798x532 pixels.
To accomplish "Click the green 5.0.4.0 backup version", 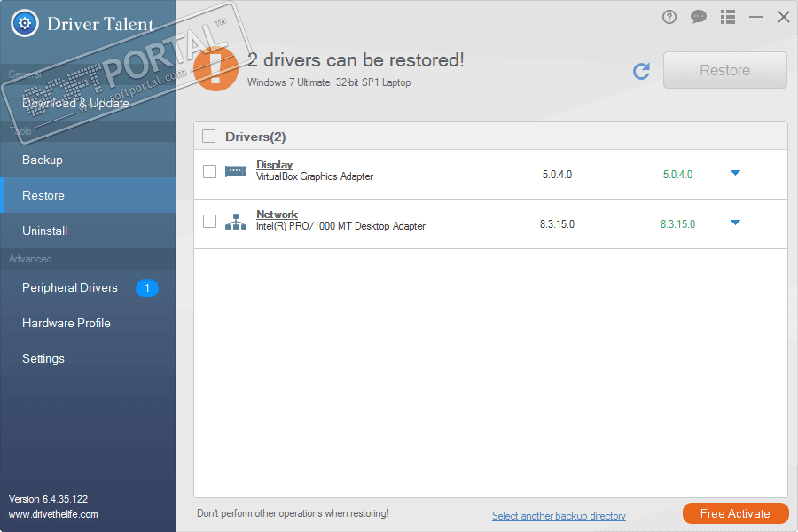I will [677, 175].
